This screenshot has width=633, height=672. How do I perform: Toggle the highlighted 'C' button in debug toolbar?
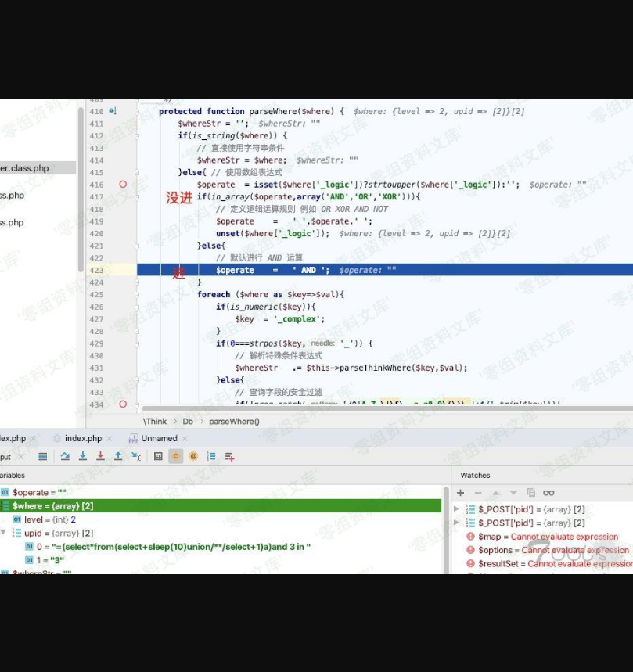click(x=176, y=457)
